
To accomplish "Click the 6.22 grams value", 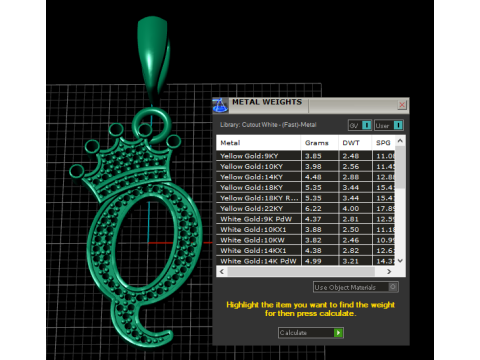I will (313, 208).
